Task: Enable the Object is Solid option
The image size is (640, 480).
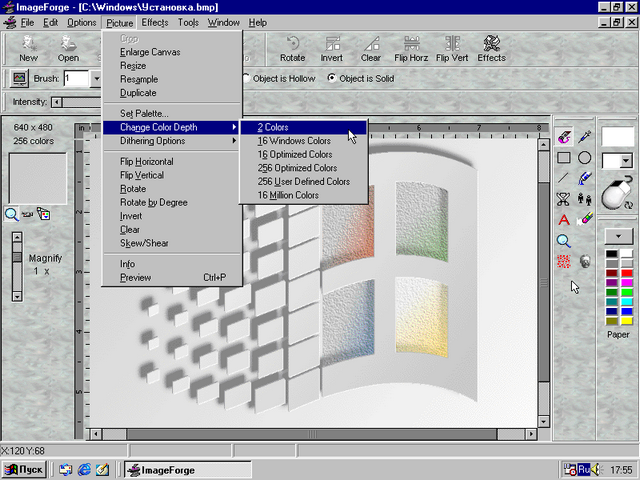Action: click(x=332, y=78)
